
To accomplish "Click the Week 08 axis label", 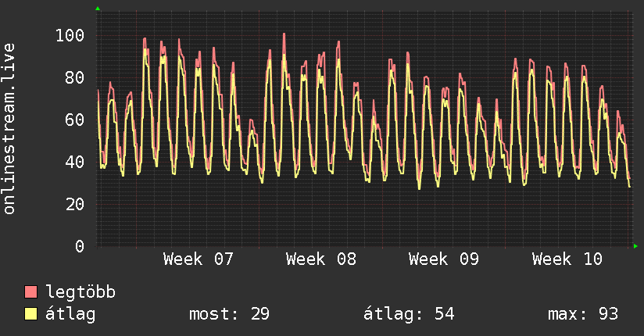I will tap(321, 259).
